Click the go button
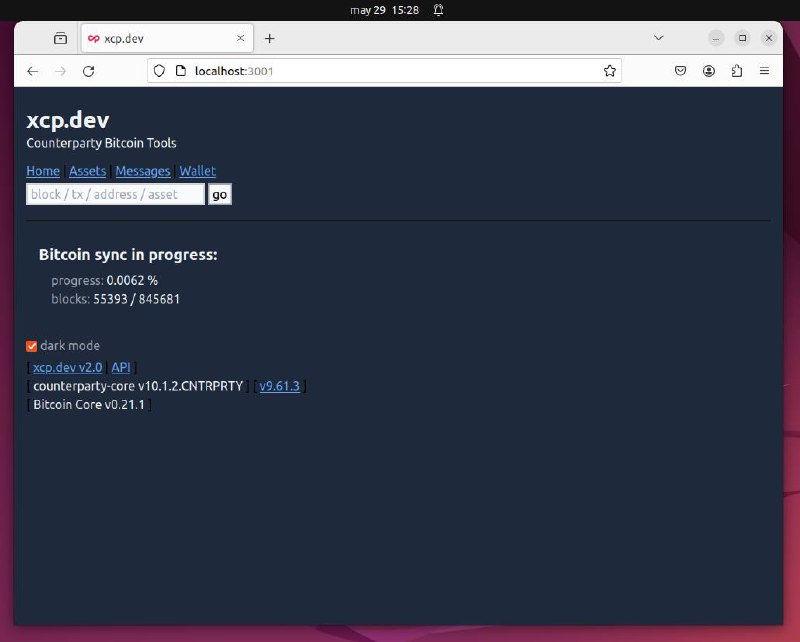The width and height of the screenshot is (800, 642). 220,194
